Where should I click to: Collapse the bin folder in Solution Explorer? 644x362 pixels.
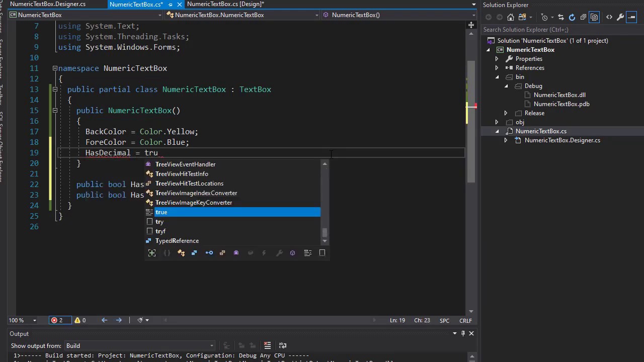tap(497, 77)
